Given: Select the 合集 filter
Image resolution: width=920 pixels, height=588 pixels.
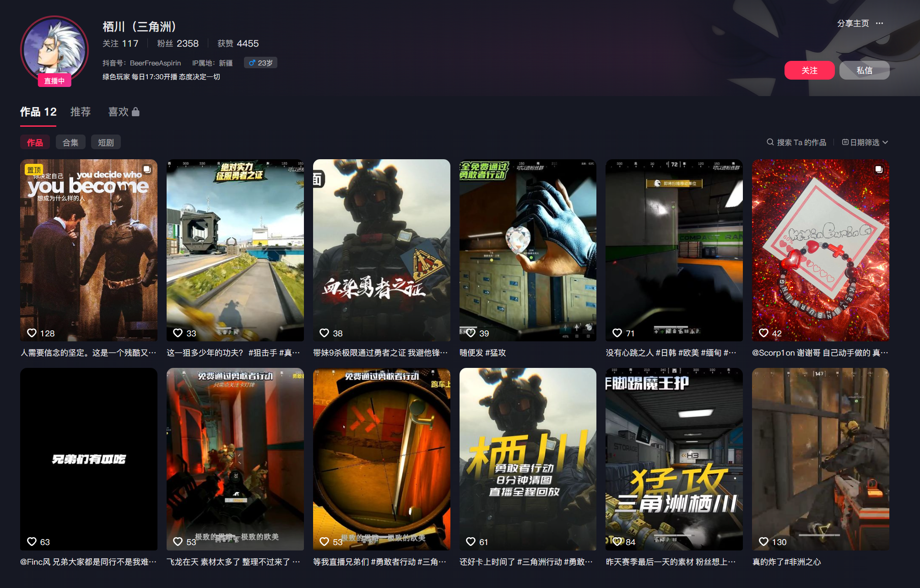Looking at the screenshot, I should pos(70,142).
